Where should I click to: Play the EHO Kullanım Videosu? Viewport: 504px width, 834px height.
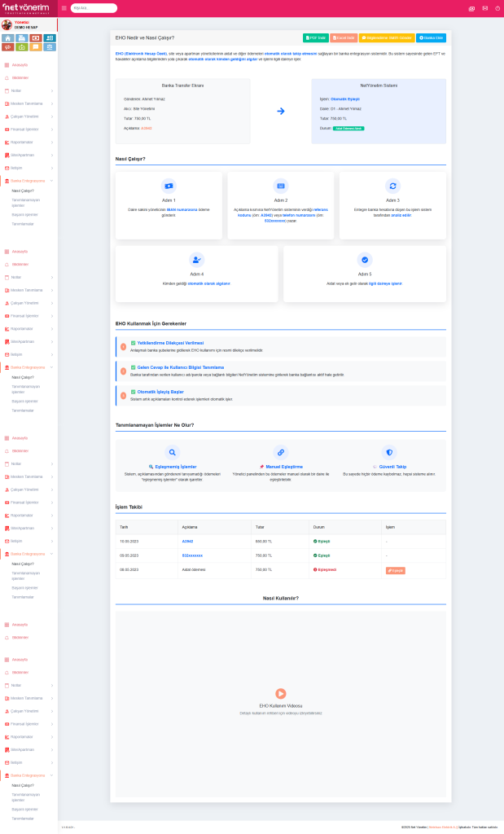(281, 693)
